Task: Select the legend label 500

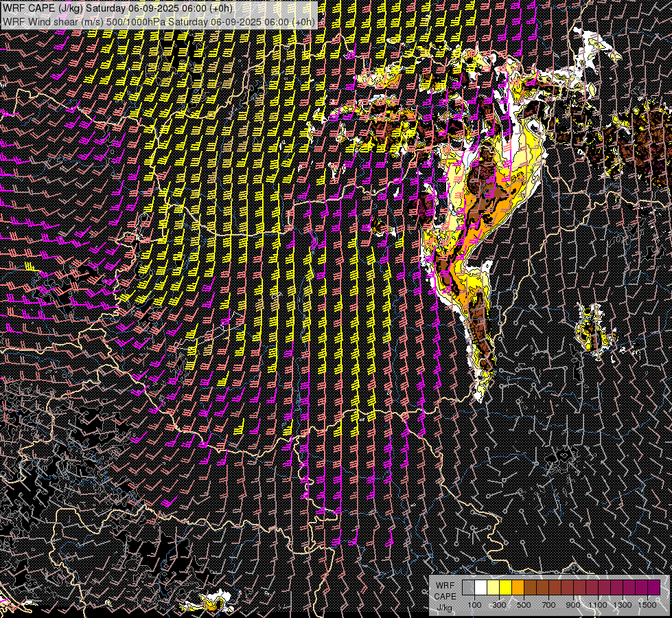Action: tap(524, 605)
